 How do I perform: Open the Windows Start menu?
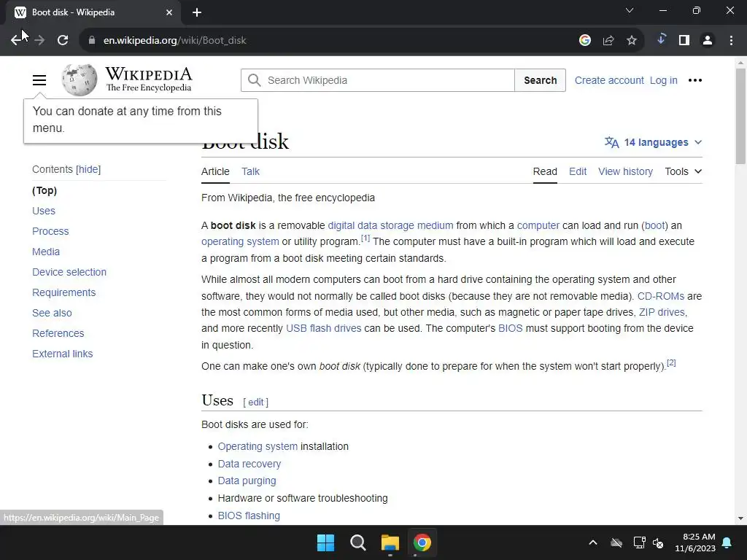[x=326, y=542]
